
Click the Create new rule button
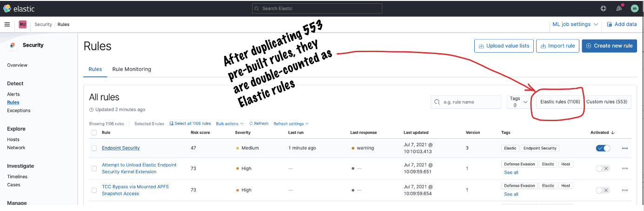click(x=609, y=46)
